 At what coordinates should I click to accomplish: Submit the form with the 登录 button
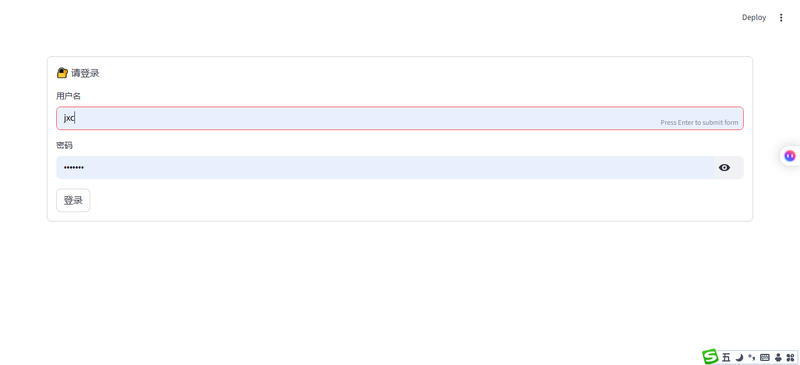tap(73, 200)
